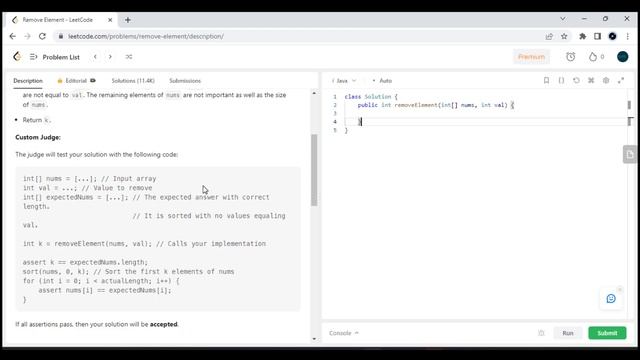Click the LeetCode logo icon
This screenshot has width=640, height=360.
17,57
